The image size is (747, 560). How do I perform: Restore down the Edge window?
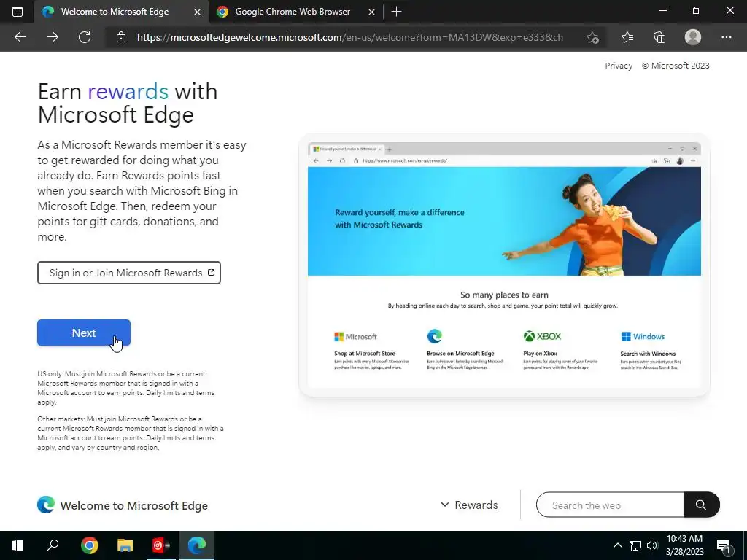697,10
